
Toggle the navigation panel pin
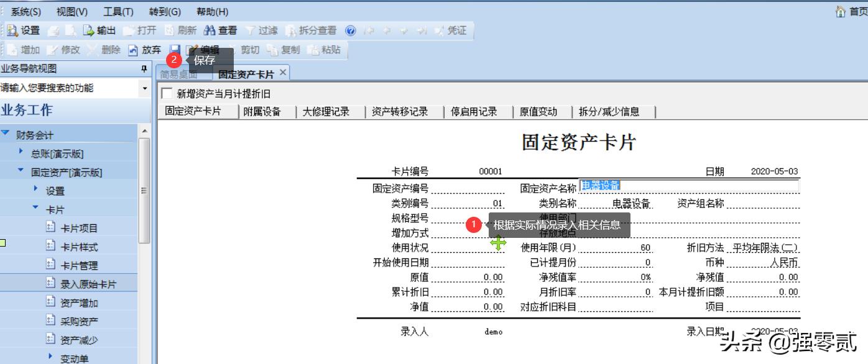pyautogui.click(x=144, y=67)
